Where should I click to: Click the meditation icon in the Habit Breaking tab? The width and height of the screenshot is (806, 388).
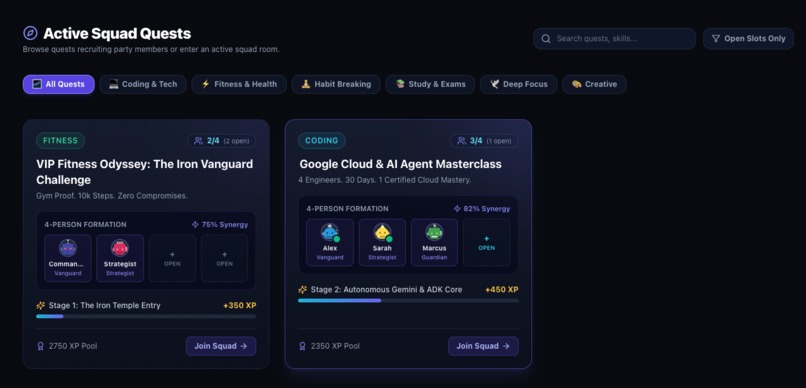[306, 84]
